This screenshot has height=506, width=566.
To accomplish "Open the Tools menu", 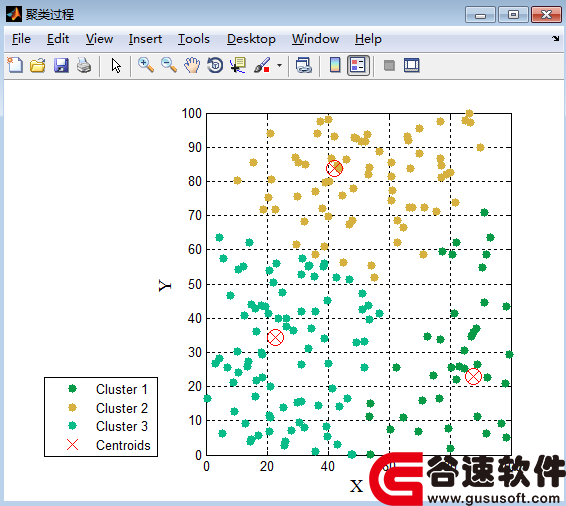I will 194,39.
